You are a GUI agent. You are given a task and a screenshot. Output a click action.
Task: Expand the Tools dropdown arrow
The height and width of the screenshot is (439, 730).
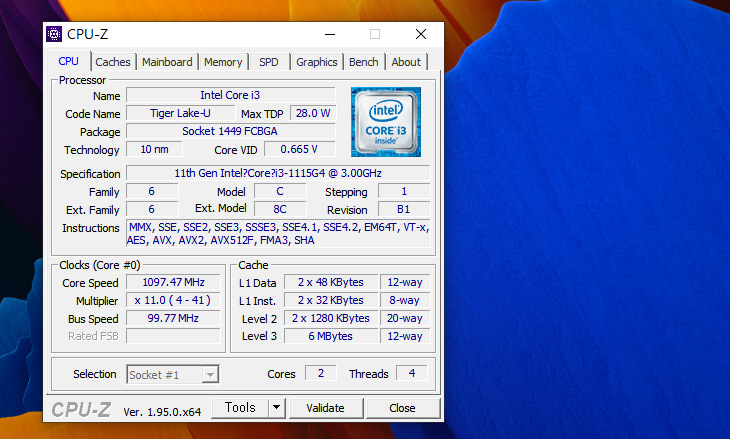click(x=277, y=408)
